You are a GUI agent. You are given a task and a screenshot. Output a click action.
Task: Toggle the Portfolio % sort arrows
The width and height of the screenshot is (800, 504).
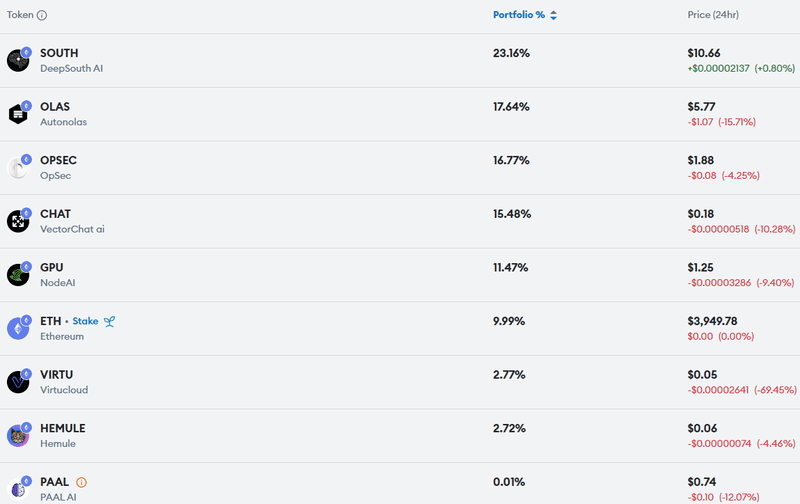pos(554,15)
